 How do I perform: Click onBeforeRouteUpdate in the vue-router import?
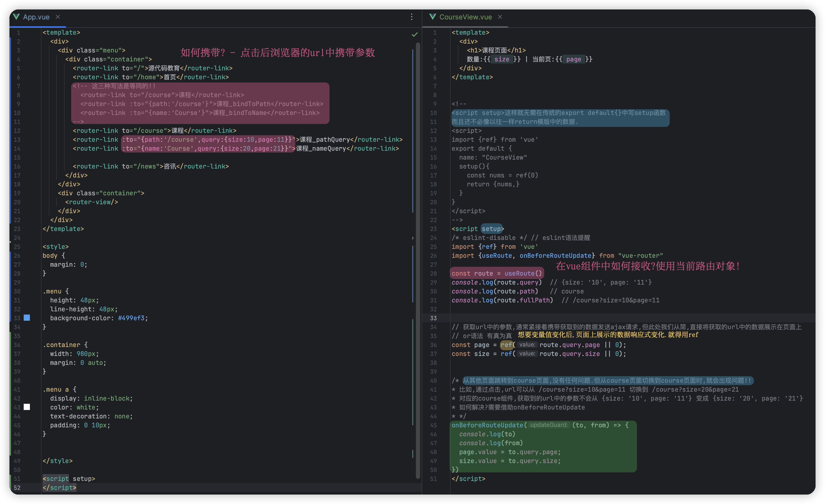(x=555, y=256)
